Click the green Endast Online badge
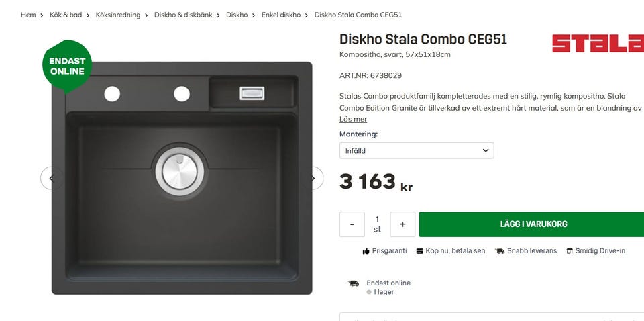 [x=67, y=66]
